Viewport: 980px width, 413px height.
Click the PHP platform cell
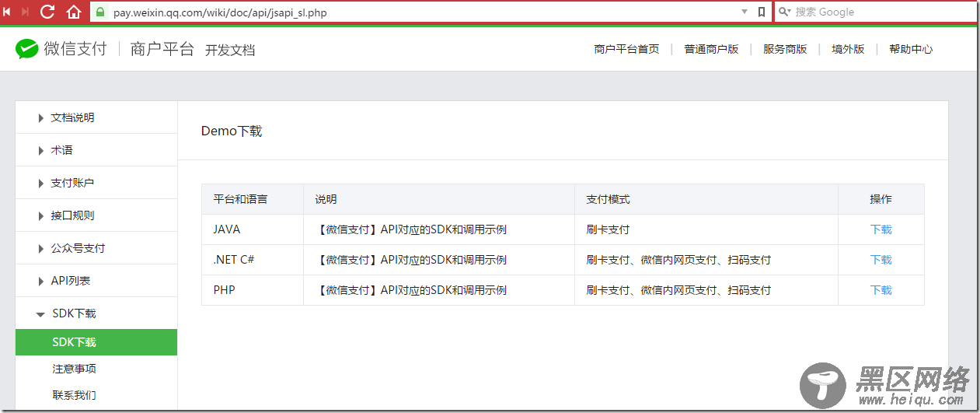[253, 290]
